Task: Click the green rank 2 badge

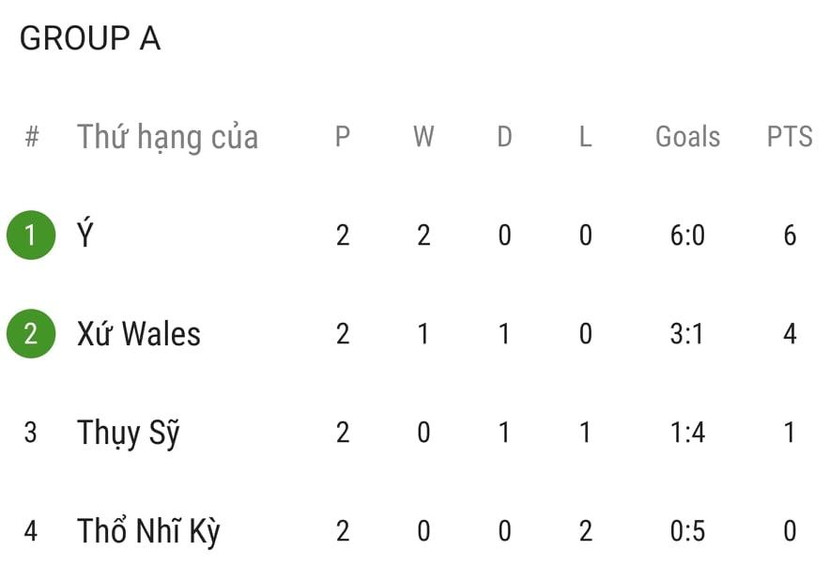Action: pyautogui.click(x=30, y=334)
